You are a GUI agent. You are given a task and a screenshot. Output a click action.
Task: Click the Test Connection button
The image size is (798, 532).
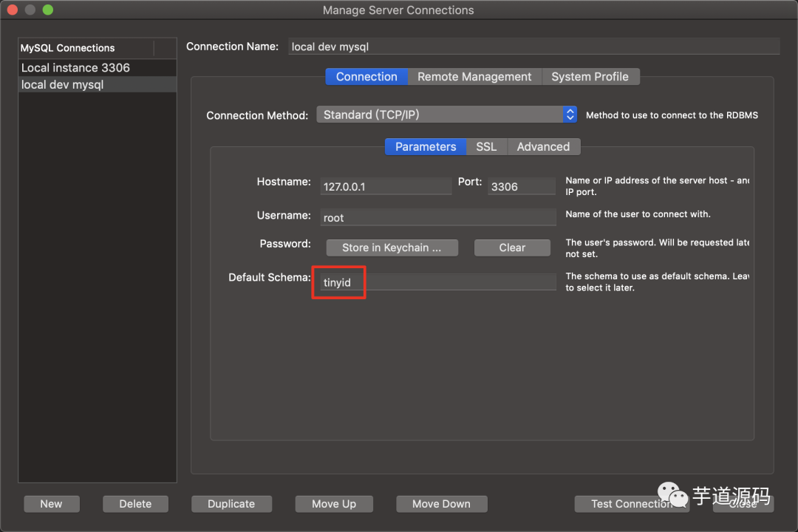point(632,504)
